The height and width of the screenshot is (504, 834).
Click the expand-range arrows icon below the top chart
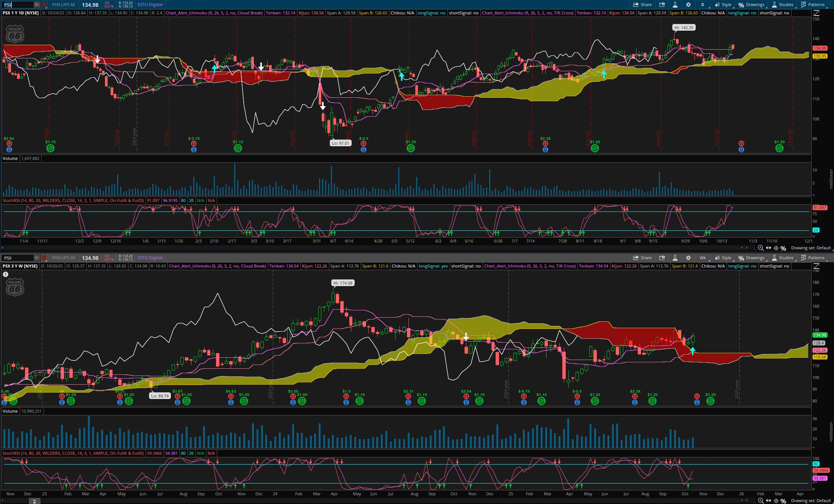pos(768,248)
